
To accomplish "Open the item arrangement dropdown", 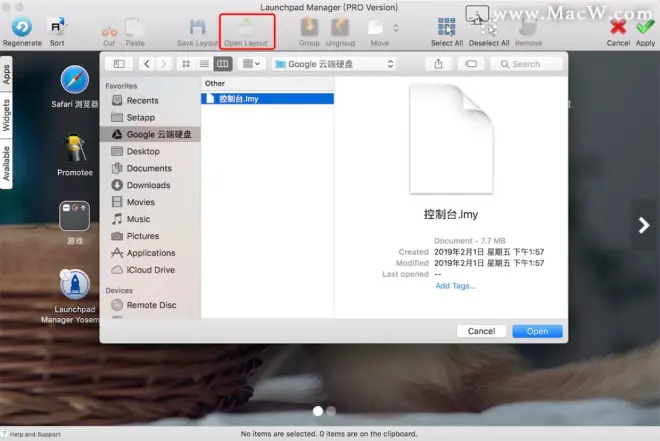I will 251,64.
